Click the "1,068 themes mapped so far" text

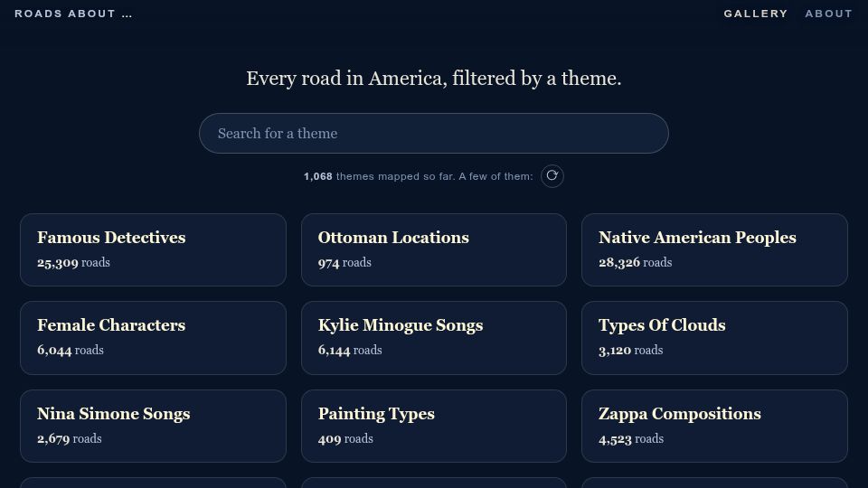click(x=379, y=176)
